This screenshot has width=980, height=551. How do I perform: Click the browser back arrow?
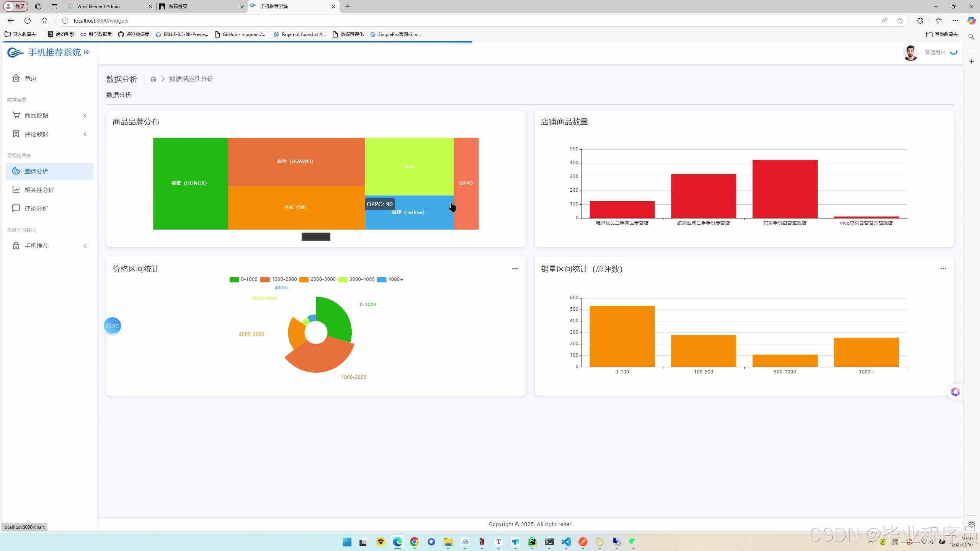[11, 21]
